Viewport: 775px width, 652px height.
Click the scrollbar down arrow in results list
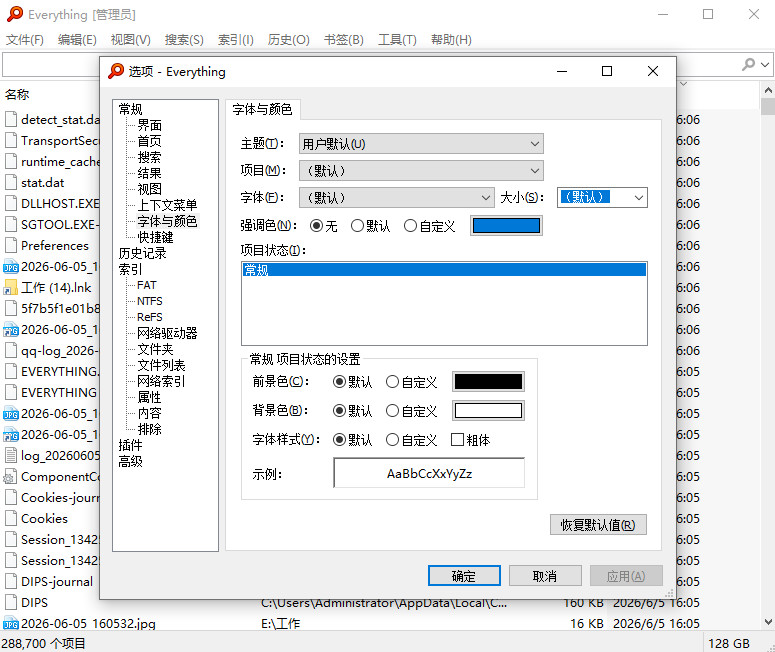768,622
